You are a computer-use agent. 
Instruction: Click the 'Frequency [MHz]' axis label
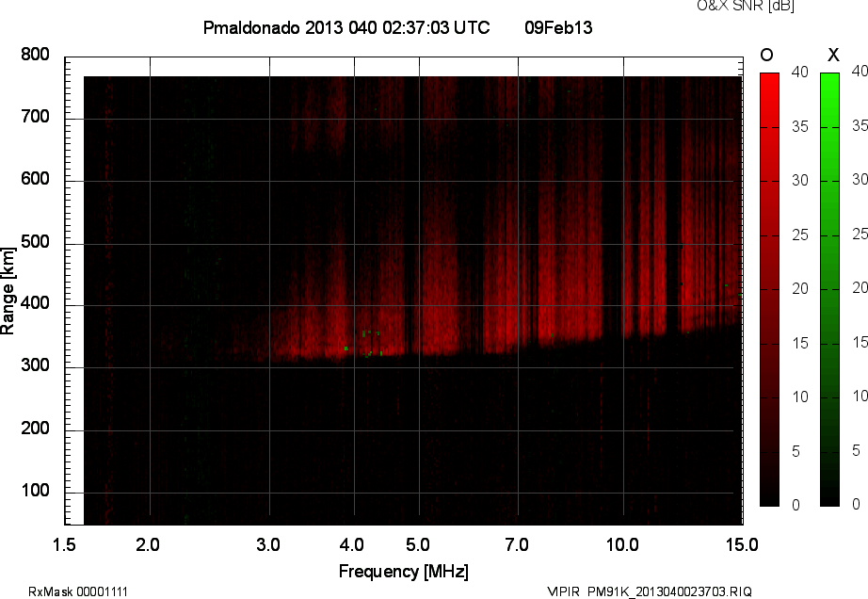coord(403,571)
